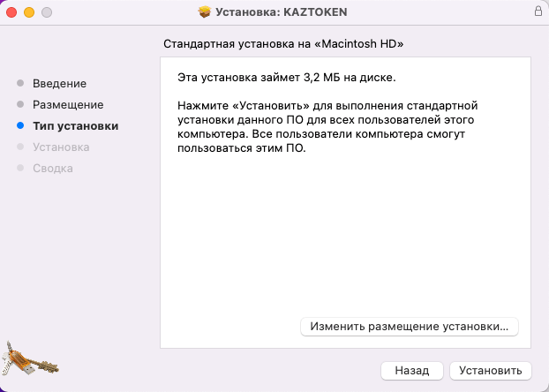
Task: Select the dimmed Сводка step
Action: pyautogui.click(x=53, y=169)
